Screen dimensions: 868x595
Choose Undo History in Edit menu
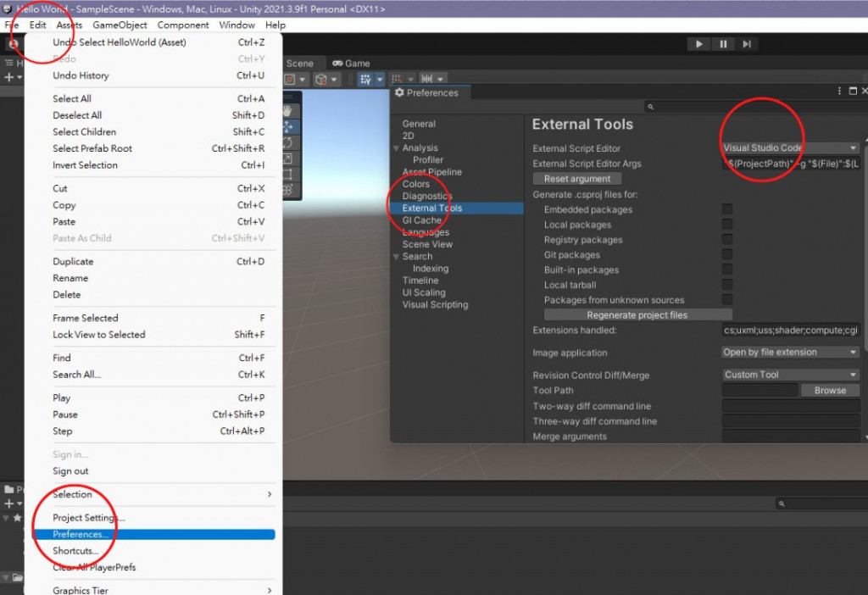(x=81, y=75)
